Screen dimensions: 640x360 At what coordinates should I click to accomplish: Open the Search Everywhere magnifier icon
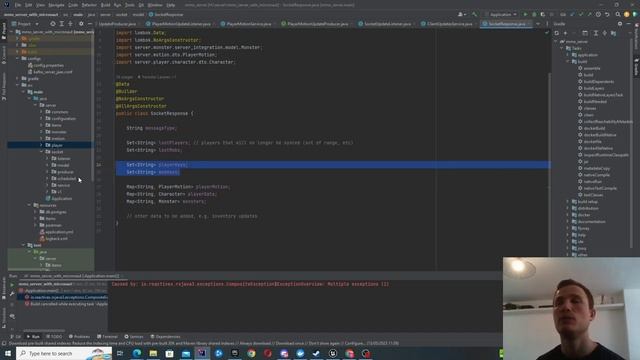click(x=618, y=14)
